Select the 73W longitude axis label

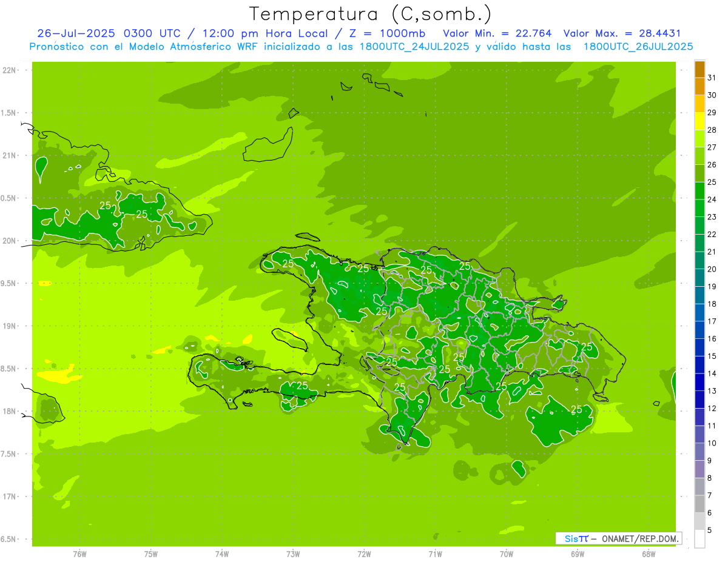[x=293, y=555]
